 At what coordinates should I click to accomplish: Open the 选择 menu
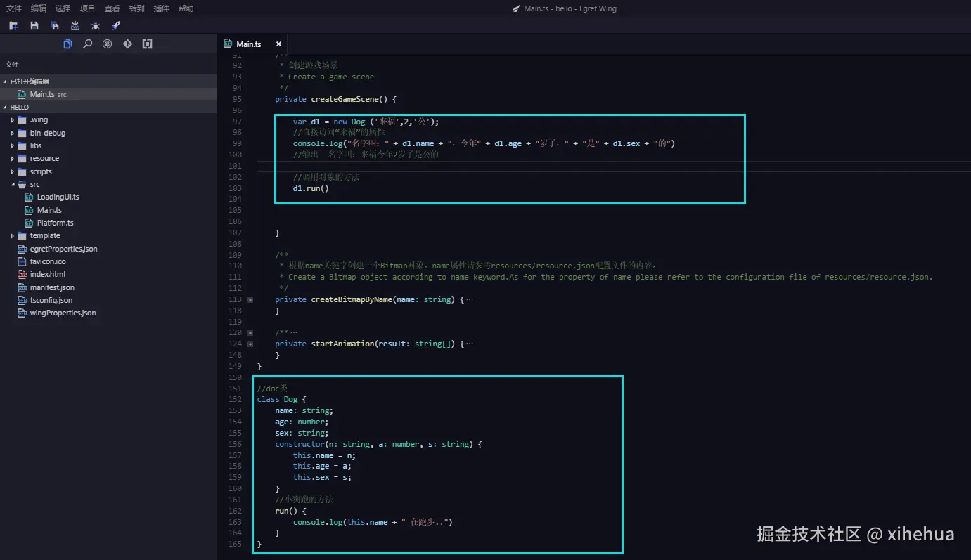pyautogui.click(x=63, y=8)
